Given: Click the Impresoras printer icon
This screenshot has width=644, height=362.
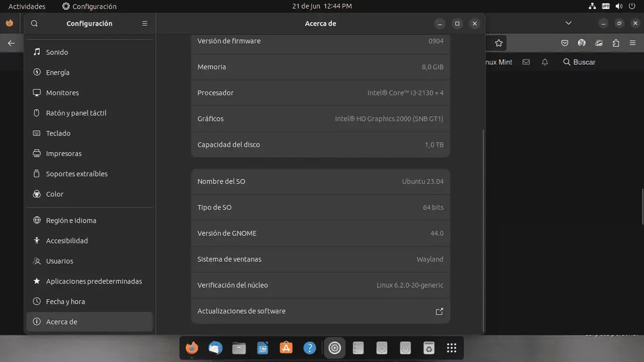Looking at the screenshot, I should click(x=37, y=153).
